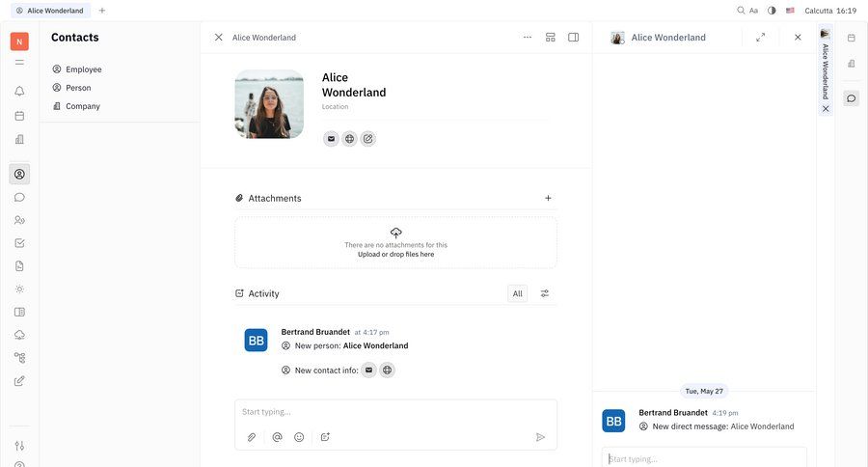Click the Alice Wonderland chat header name

point(668,37)
